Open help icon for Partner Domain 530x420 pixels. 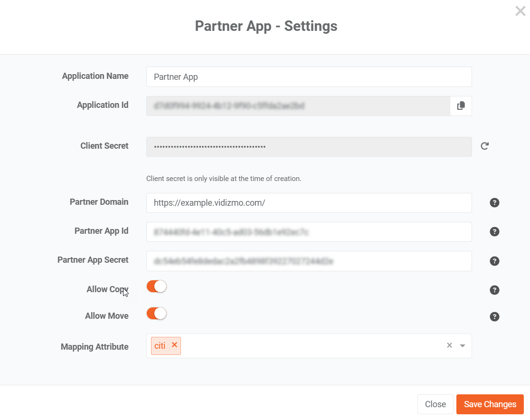(494, 203)
